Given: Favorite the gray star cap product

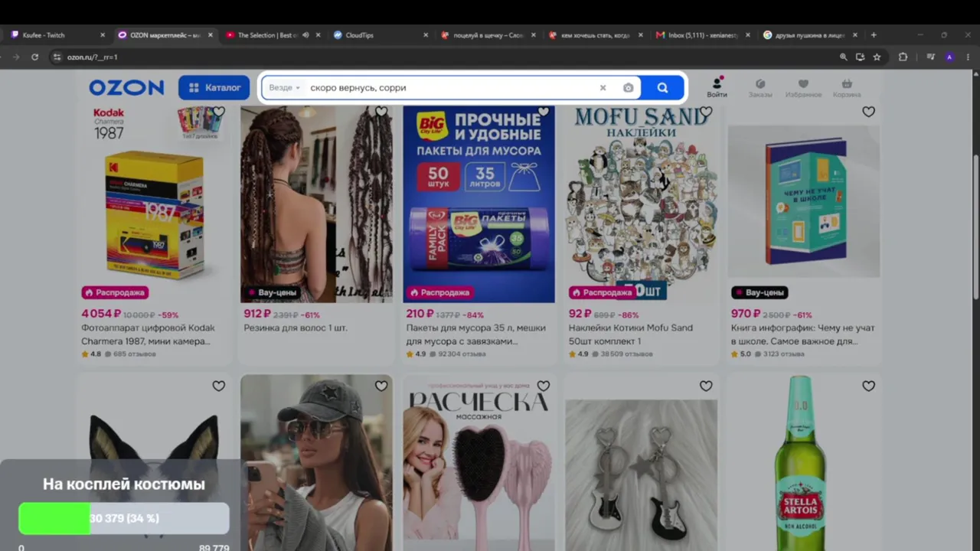Looking at the screenshot, I should point(381,386).
